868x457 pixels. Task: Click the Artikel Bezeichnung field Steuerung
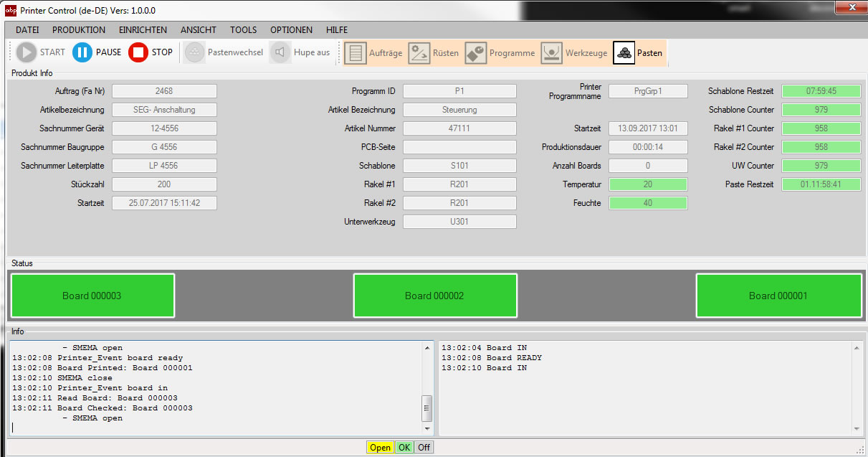pos(459,110)
